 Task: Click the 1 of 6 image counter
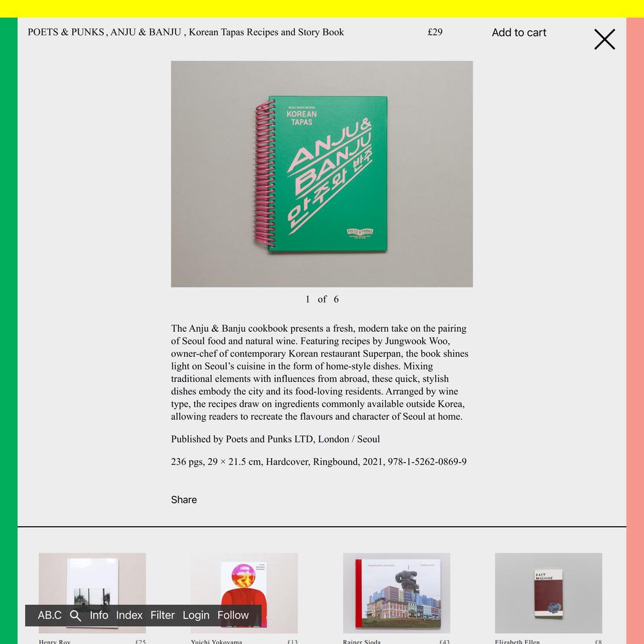pyautogui.click(x=321, y=299)
